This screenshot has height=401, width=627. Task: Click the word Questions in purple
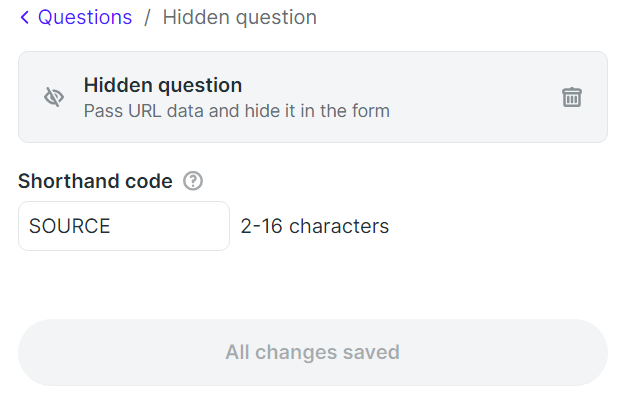pyautogui.click(x=85, y=18)
